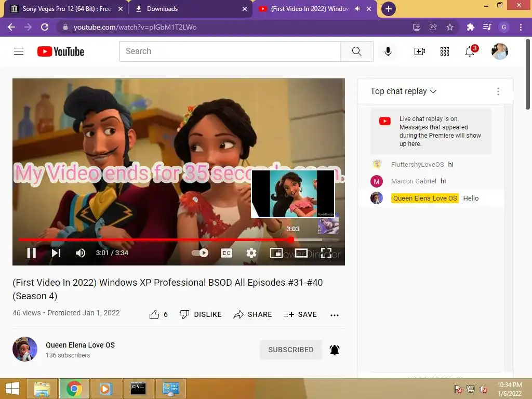Image resolution: width=532 pixels, height=399 pixels.
Task: Click the Windows Start button
Action: click(x=12, y=389)
